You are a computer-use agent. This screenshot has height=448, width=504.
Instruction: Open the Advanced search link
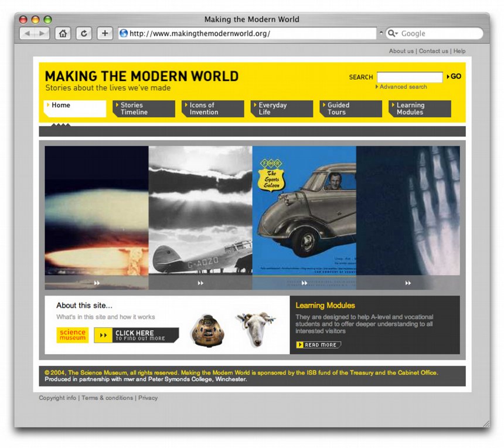pyautogui.click(x=401, y=87)
